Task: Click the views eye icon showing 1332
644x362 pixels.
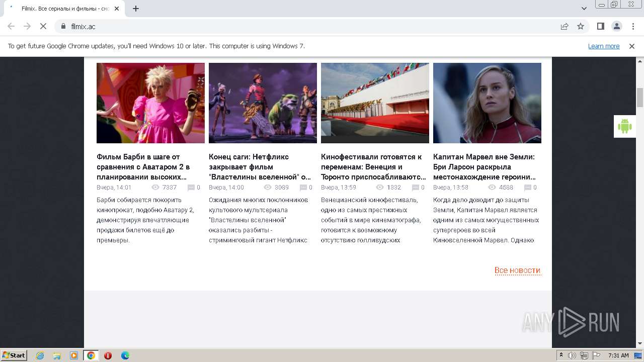Action: [380, 188]
